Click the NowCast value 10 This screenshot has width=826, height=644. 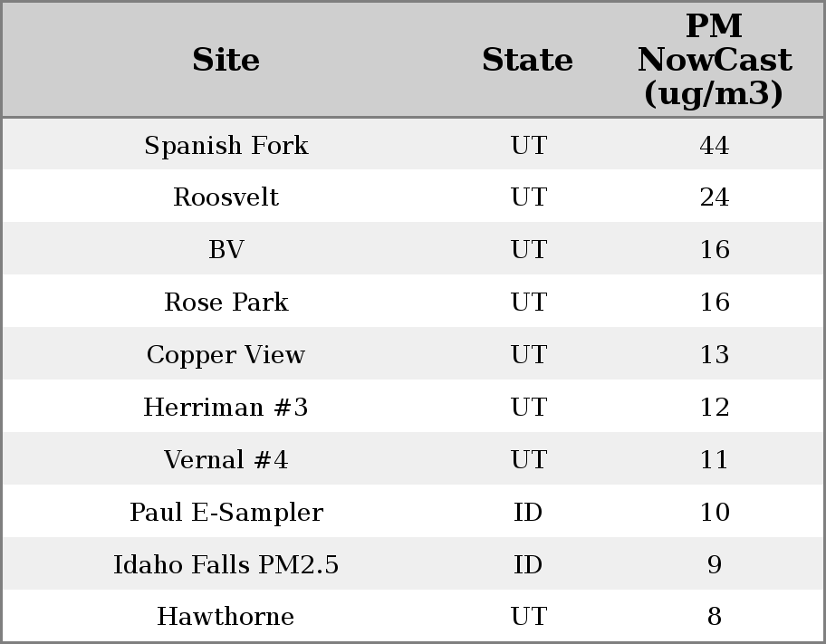coord(714,512)
